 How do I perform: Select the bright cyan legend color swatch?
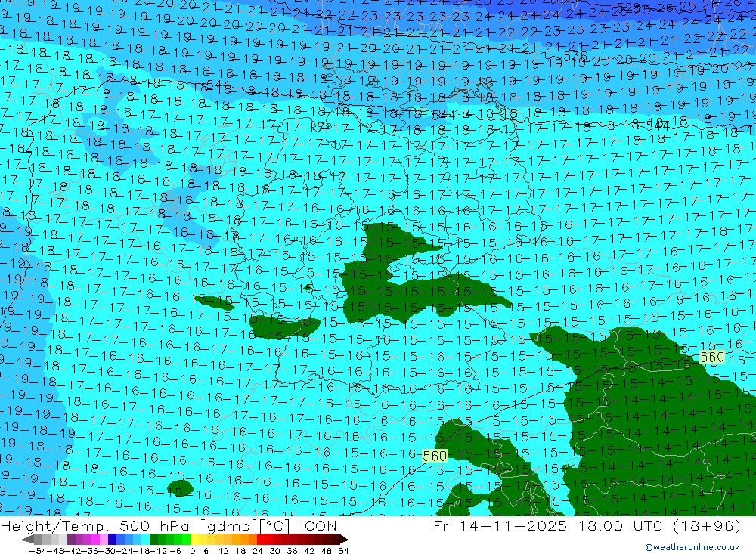(x=145, y=539)
